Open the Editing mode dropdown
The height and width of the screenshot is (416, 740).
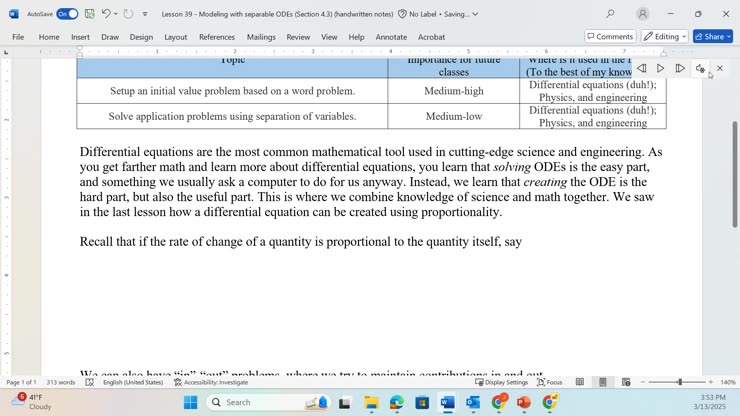tap(664, 36)
